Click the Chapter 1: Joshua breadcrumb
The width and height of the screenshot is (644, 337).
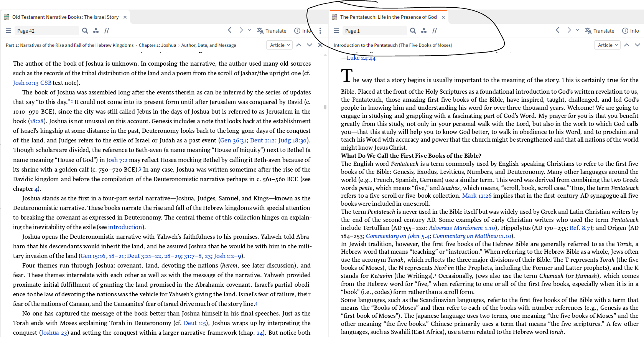(157, 45)
